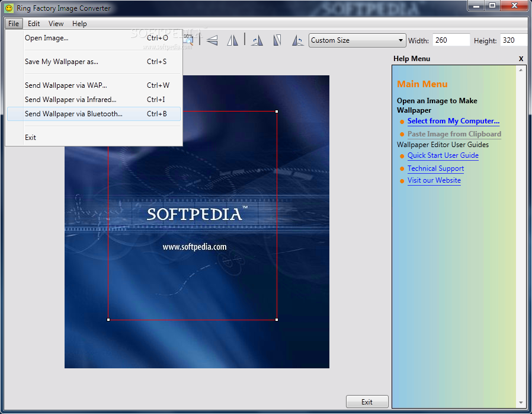The image size is (532, 414).
Task: Click the help panel scroll down arrow
Action: [521, 403]
